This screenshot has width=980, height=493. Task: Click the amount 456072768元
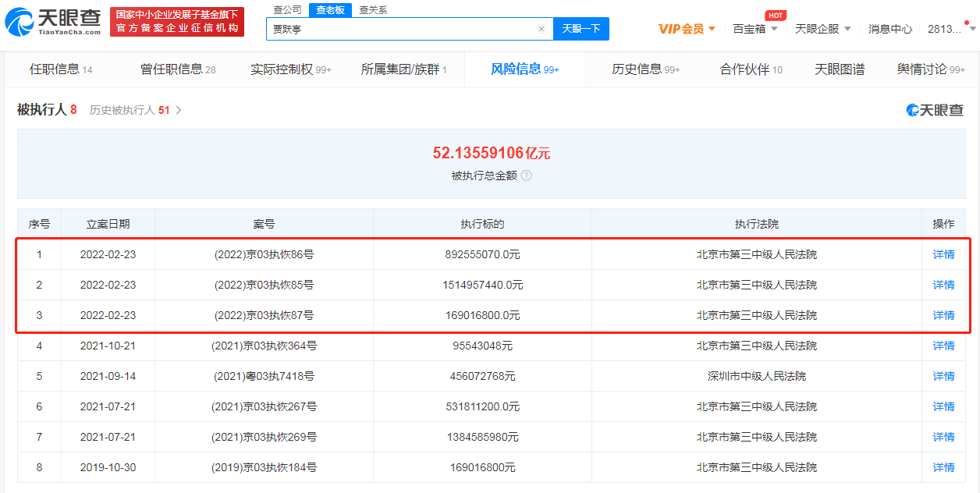click(482, 376)
